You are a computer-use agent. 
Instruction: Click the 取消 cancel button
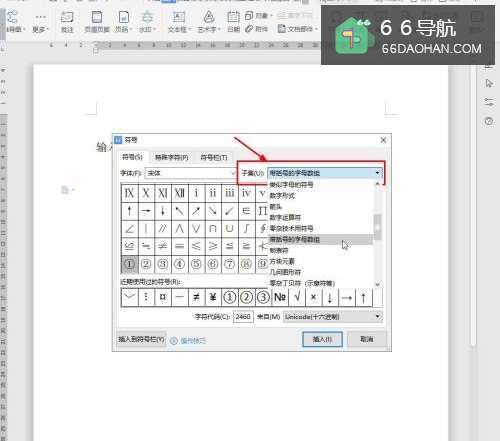[367, 339]
